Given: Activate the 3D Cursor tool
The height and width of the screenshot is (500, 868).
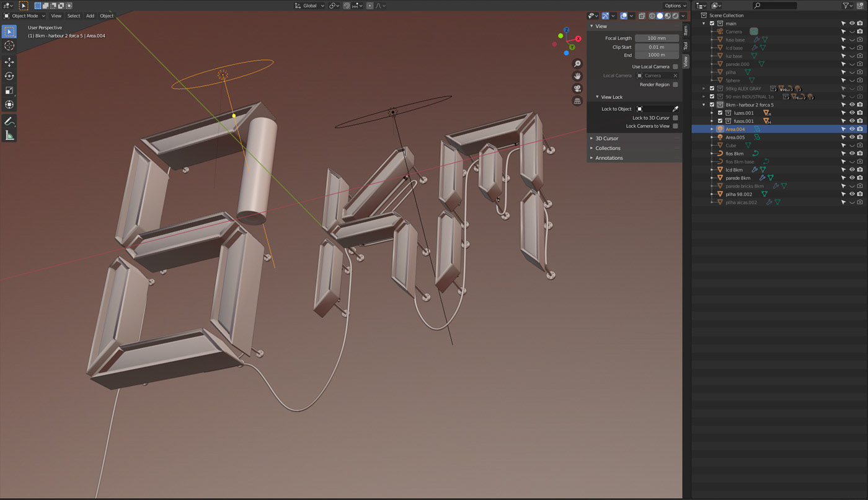Looking at the screenshot, I should [x=9, y=46].
